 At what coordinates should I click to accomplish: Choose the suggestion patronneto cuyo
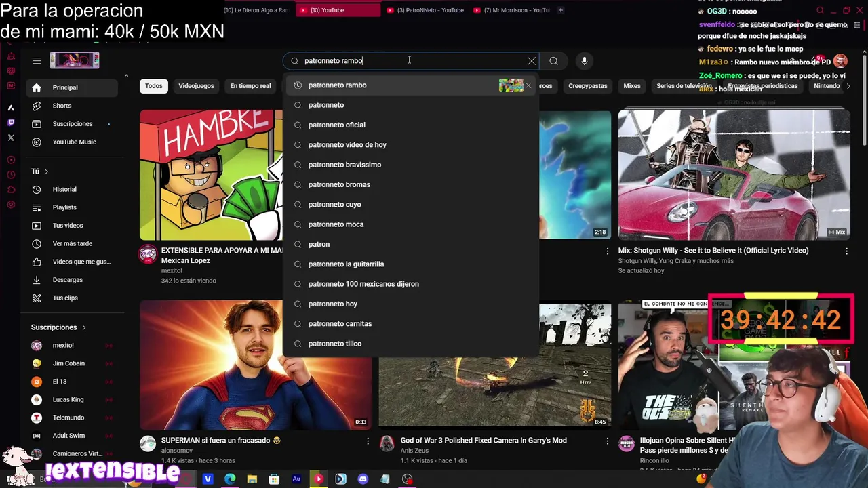[x=411, y=205]
